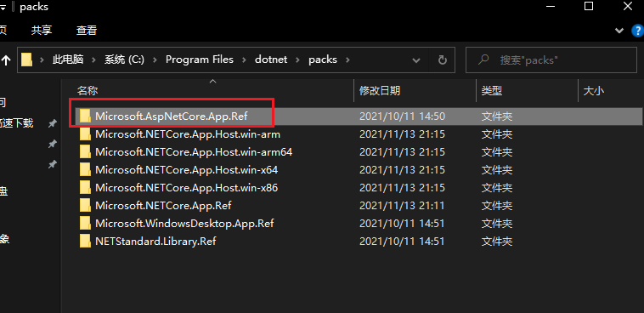The height and width of the screenshot is (313, 644).
Task: Expand the ribbon with the chevron
Action: (x=619, y=31)
